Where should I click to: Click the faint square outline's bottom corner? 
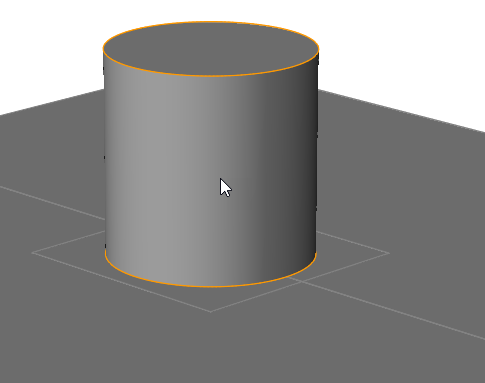[x=211, y=311]
